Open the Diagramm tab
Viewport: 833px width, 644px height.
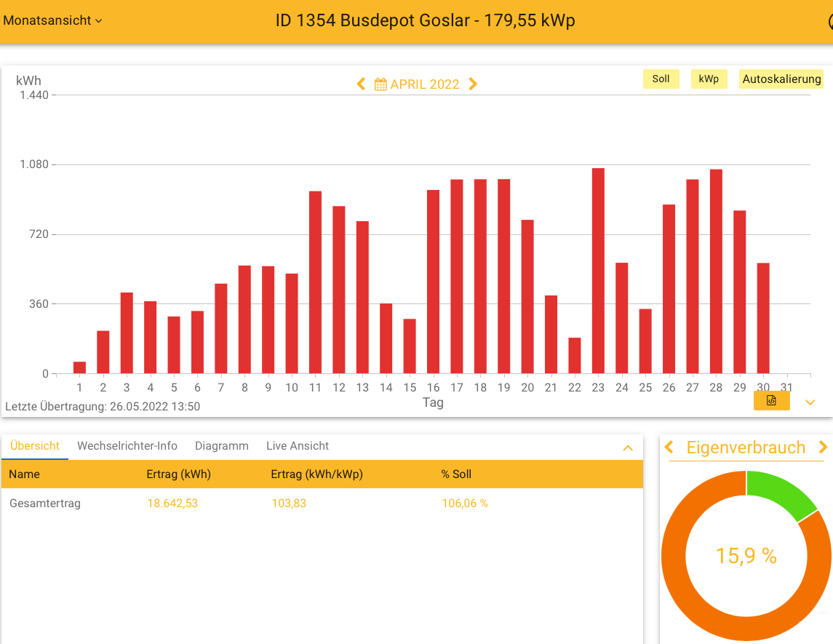(x=222, y=446)
